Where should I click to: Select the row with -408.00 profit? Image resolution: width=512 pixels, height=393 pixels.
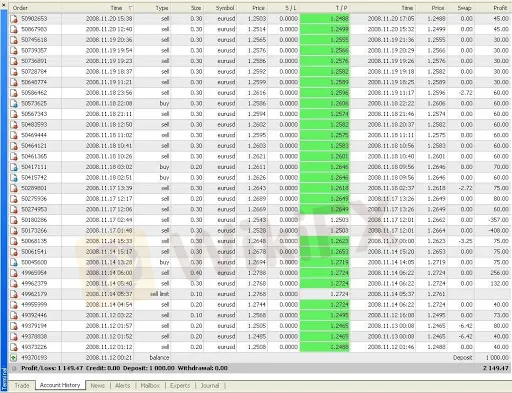(x=260, y=231)
